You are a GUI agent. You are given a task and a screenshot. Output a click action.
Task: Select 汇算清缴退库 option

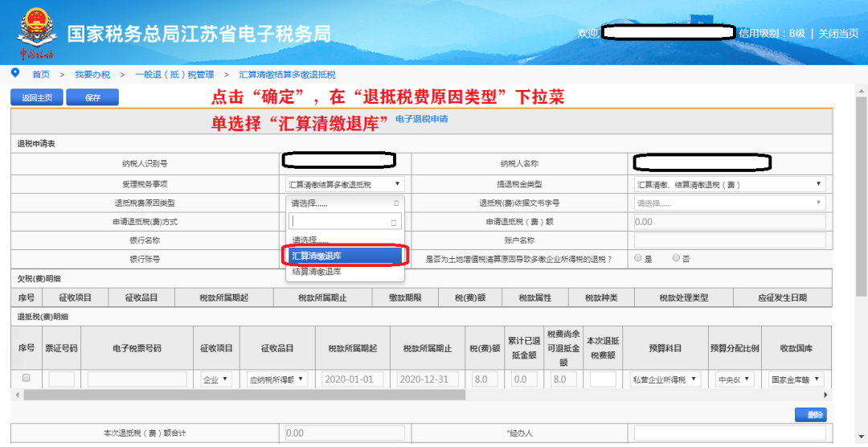[345, 256]
